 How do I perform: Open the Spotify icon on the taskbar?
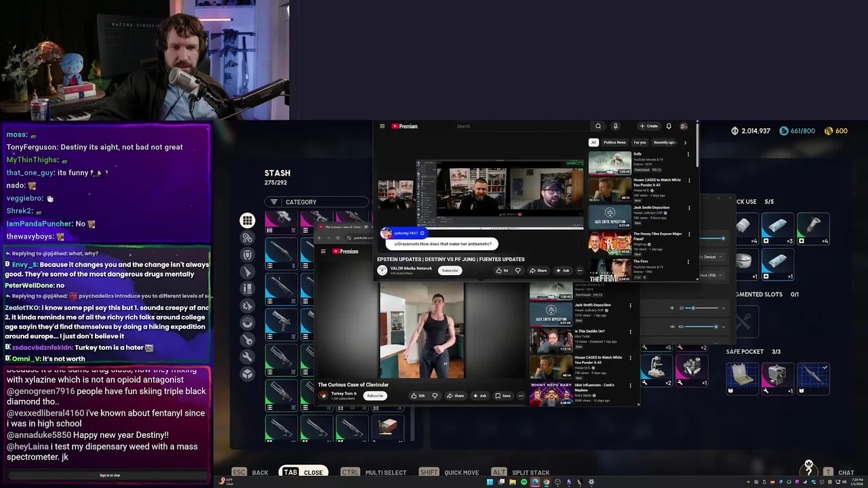tap(524, 482)
